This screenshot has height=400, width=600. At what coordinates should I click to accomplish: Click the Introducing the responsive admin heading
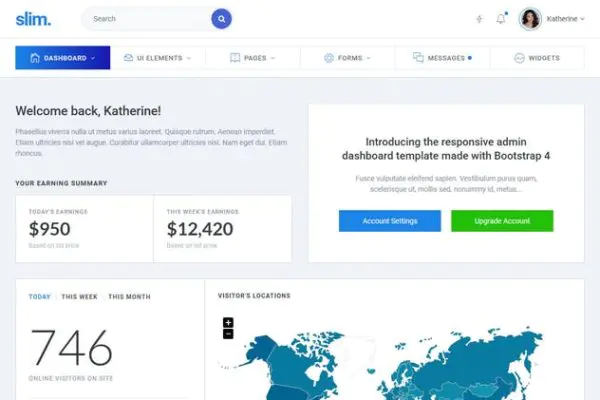446,149
